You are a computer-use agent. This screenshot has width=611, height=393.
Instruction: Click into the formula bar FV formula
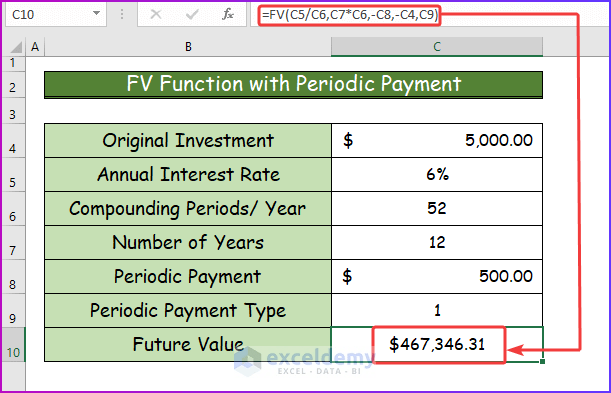pyautogui.click(x=350, y=15)
